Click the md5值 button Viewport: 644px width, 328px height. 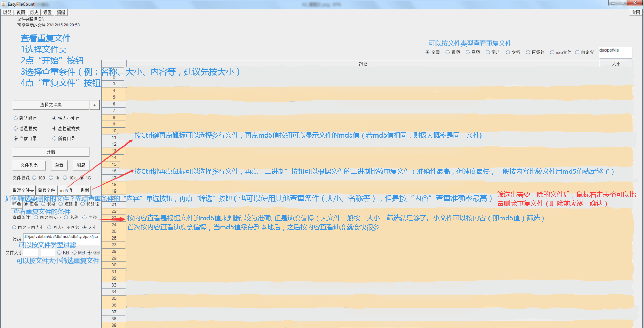tap(66, 190)
